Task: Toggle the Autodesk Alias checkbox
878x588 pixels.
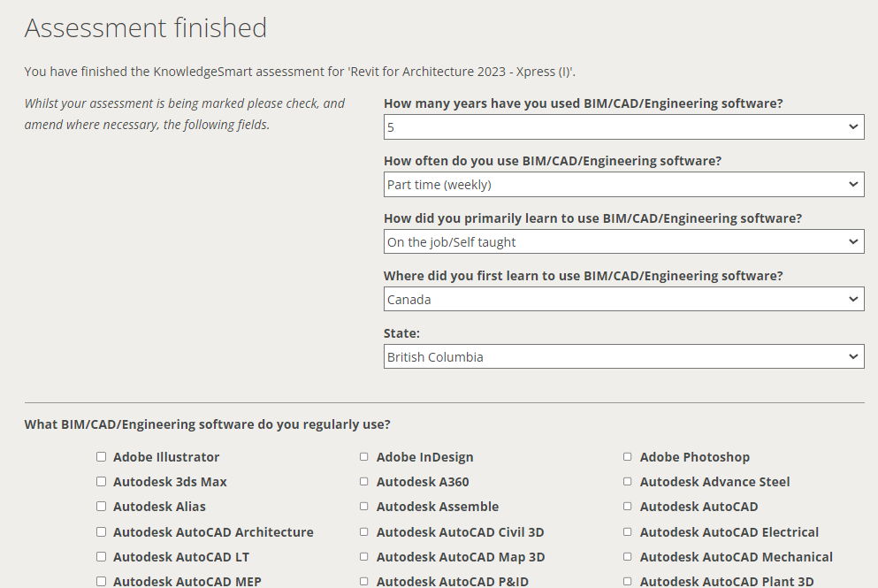Action: click(101, 507)
